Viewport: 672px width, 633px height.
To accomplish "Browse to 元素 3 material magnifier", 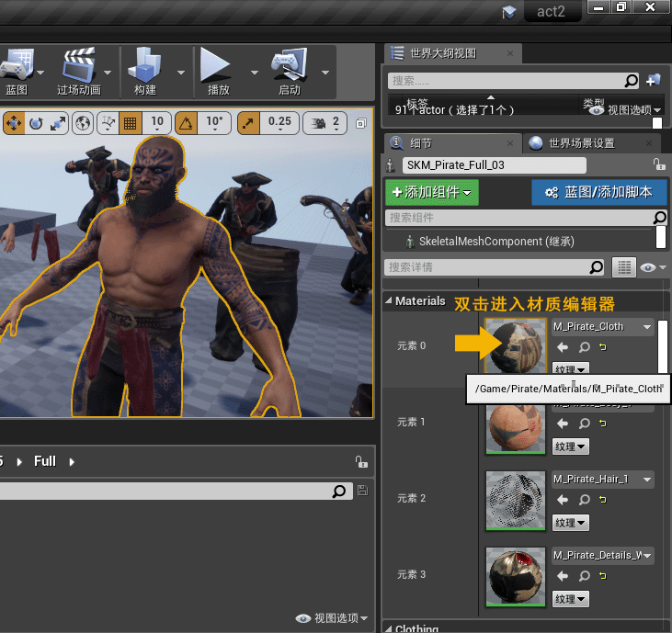I will click(x=585, y=576).
